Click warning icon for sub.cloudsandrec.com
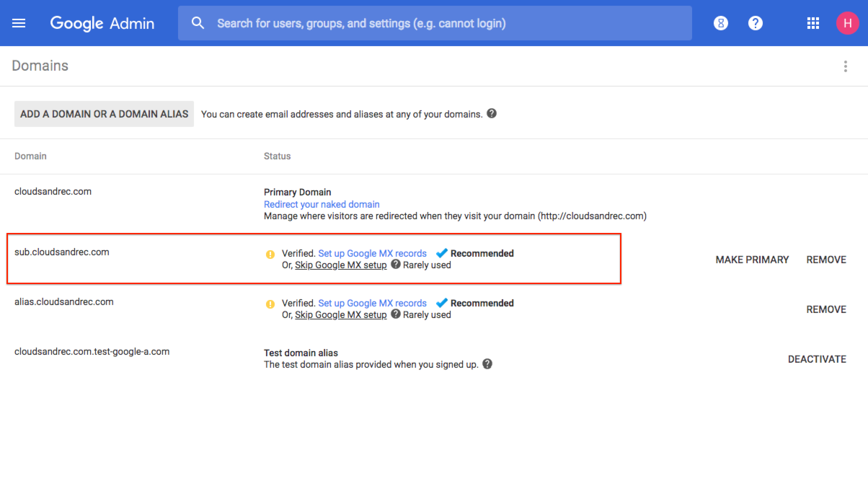Viewport: 868px width, 499px height. [270, 254]
